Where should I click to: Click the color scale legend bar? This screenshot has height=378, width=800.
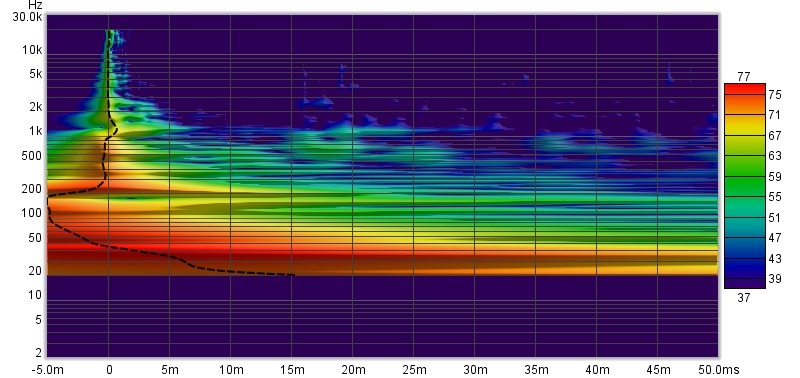[744, 186]
